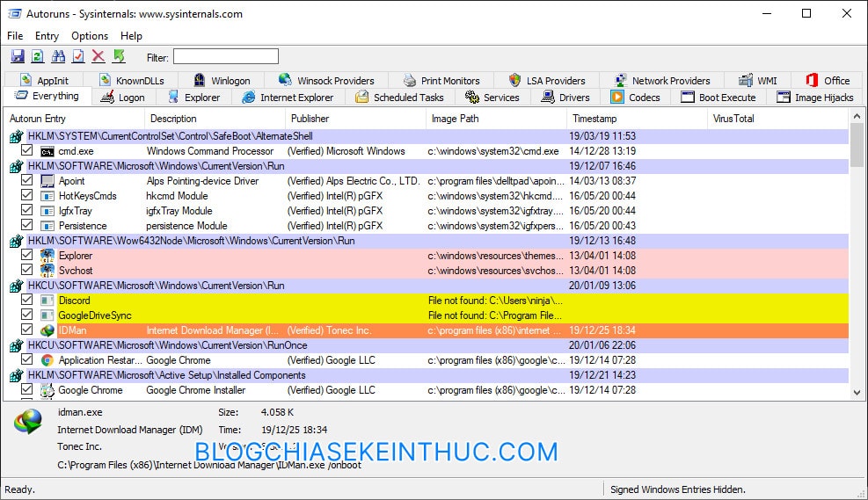
Task: Uncheck the IDMan entry checkbox
Action: (x=26, y=330)
